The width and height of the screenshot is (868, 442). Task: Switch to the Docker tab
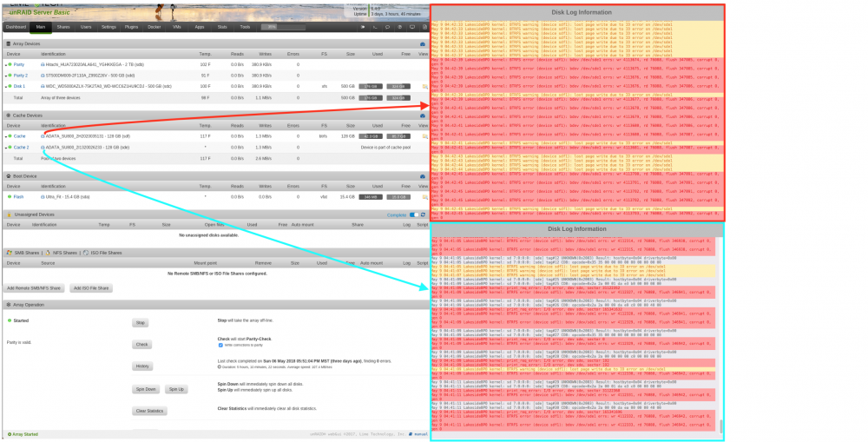155,27
